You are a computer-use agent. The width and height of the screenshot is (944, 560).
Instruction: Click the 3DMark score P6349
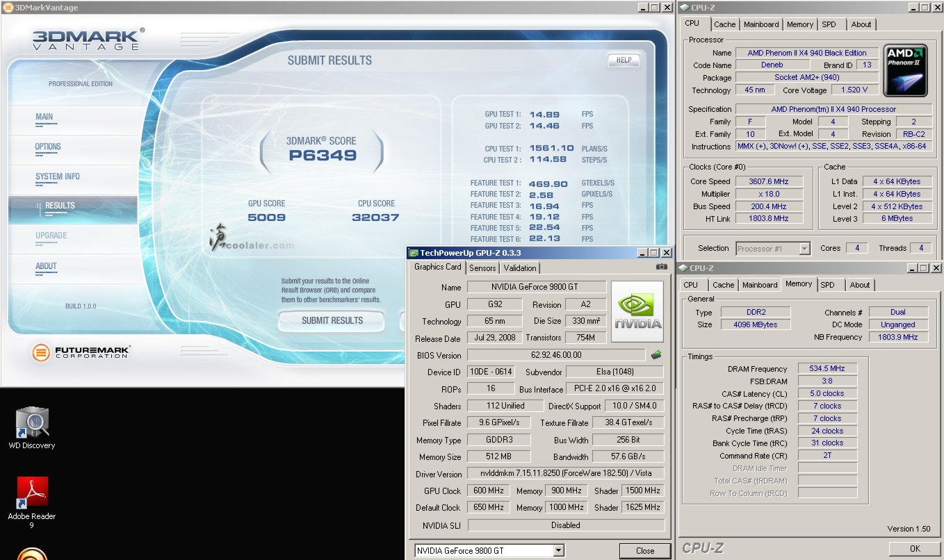point(323,156)
